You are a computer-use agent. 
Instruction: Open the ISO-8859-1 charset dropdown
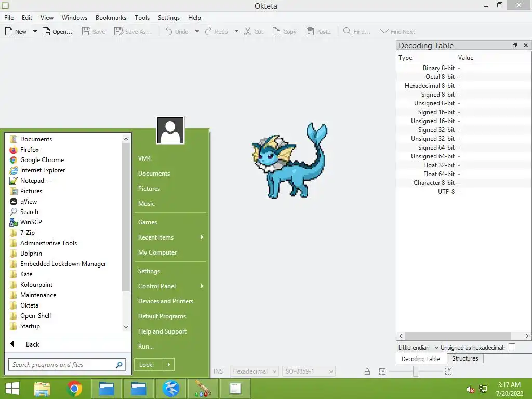[309, 371]
